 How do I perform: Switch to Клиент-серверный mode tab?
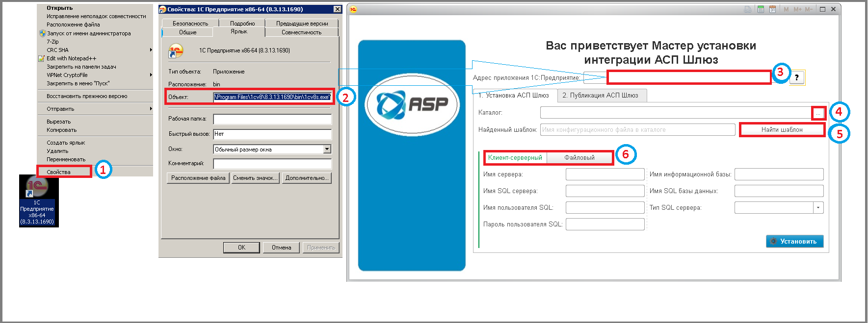(x=515, y=158)
